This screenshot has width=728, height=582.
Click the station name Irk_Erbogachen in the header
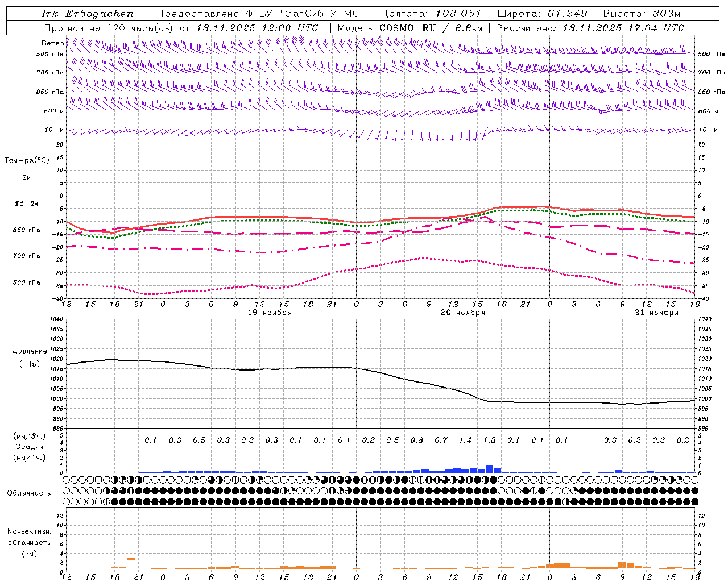[x=88, y=14]
